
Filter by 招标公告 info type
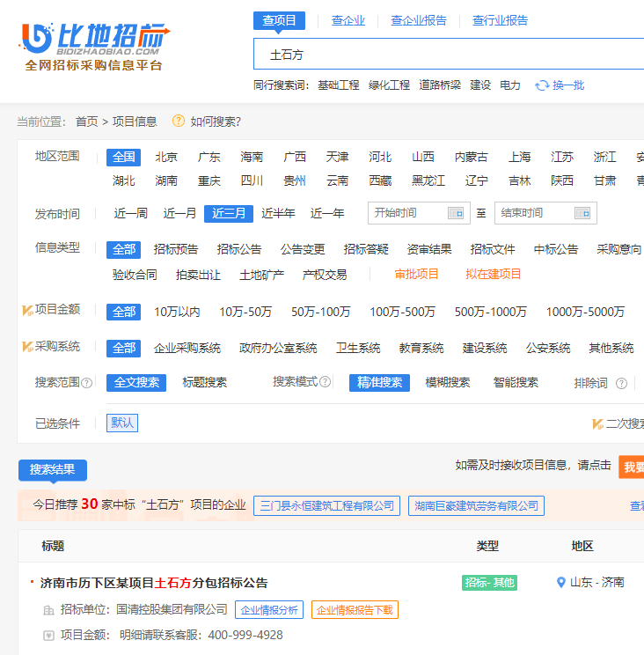pos(239,250)
